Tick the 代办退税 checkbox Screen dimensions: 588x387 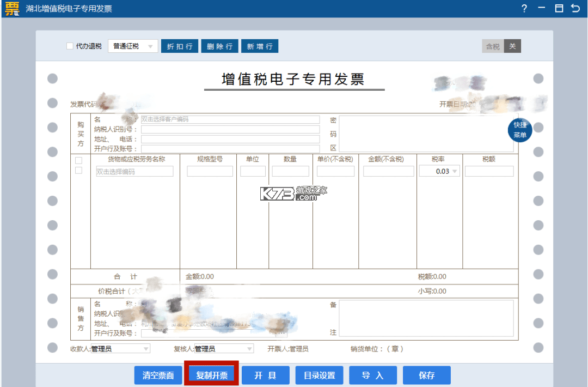70,46
